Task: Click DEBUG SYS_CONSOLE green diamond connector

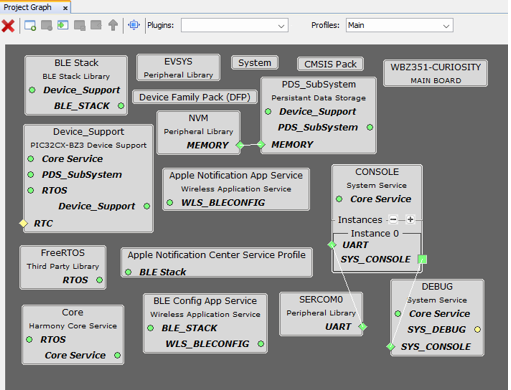Action: point(391,347)
